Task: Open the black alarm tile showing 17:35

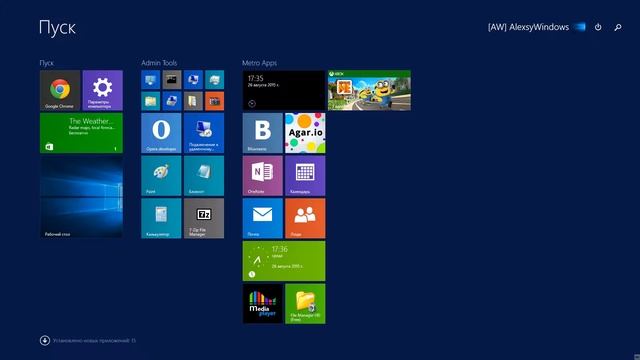Action: 284,90
